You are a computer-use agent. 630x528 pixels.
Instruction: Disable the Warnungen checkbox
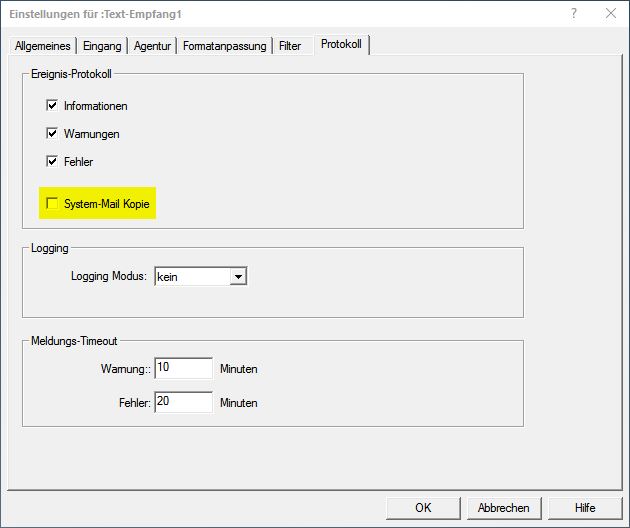pyautogui.click(x=53, y=133)
